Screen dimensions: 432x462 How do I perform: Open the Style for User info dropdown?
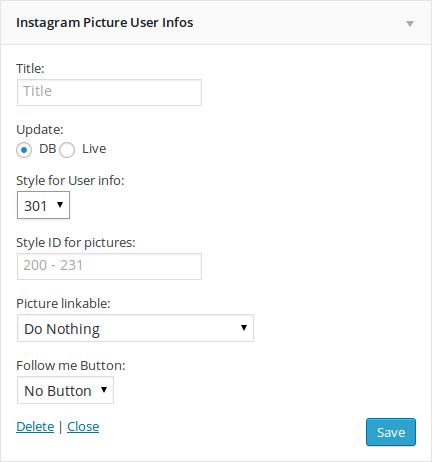[x=43, y=205]
